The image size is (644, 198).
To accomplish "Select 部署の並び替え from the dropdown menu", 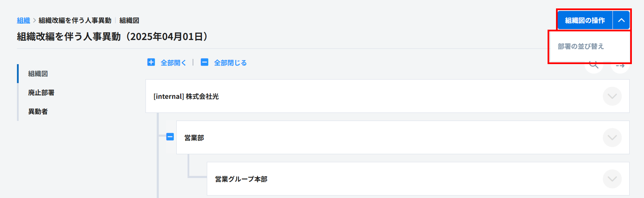I will [581, 47].
